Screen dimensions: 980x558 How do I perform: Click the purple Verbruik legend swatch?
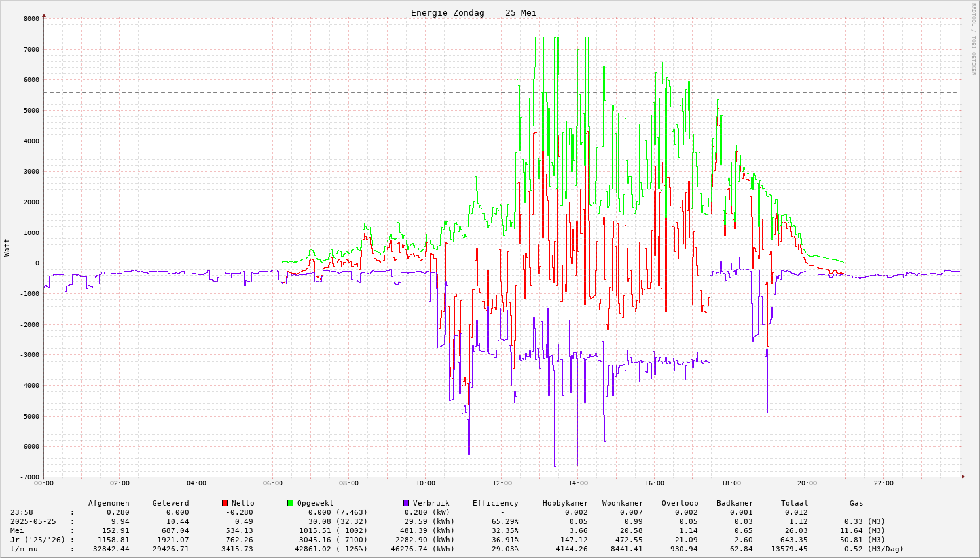point(406,503)
